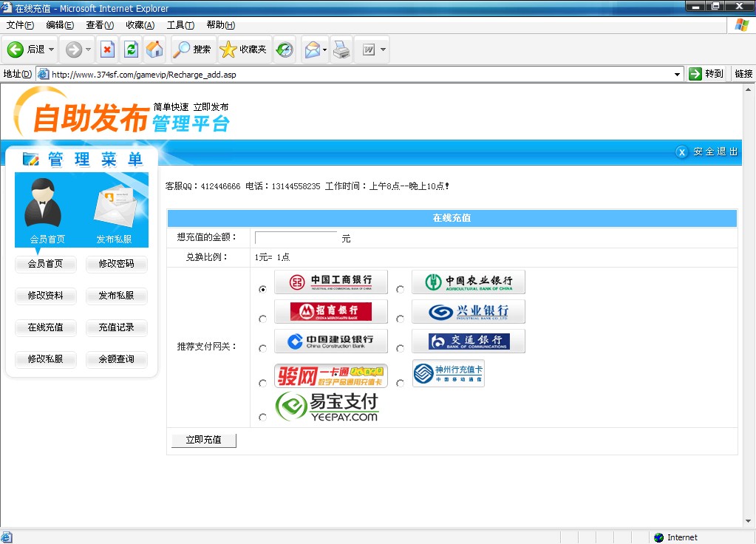Click the Search magnifier toolbar button
The image size is (756, 544).
(192, 50)
